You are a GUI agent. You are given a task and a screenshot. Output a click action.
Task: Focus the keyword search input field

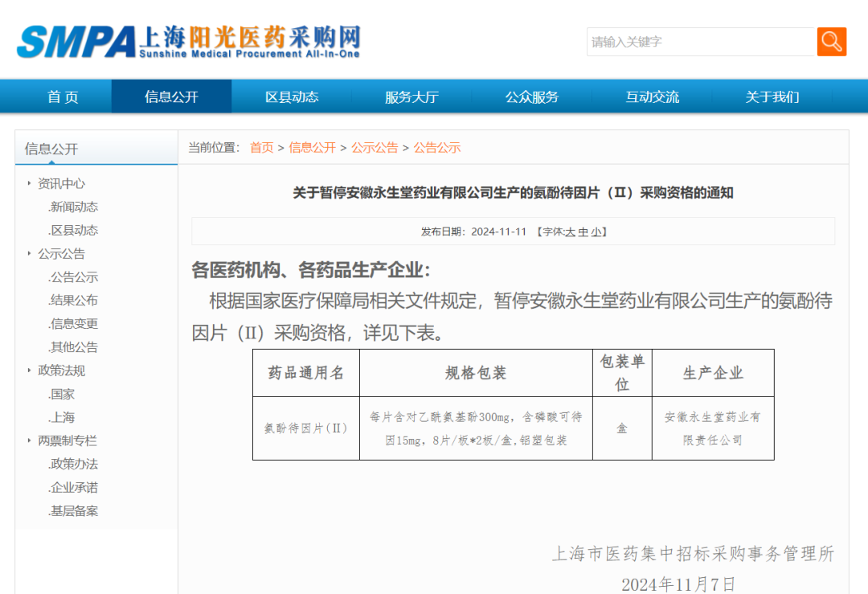[x=702, y=42]
